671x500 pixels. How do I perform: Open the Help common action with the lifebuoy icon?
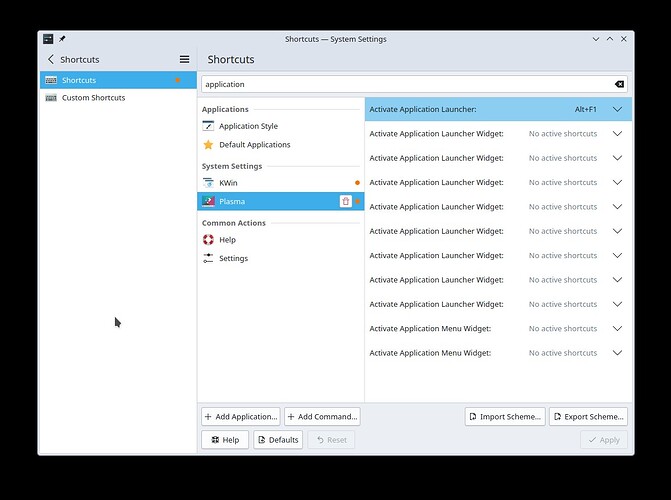[281, 240]
